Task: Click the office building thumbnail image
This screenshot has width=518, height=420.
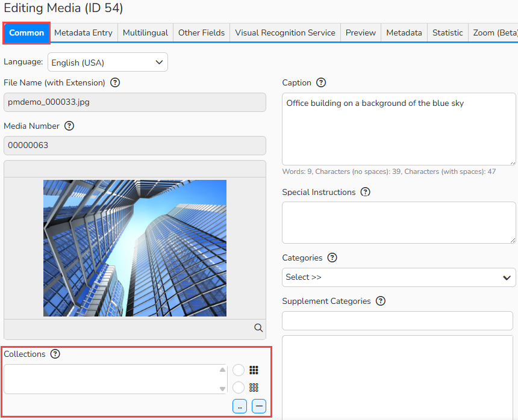Action: [x=135, y=248]
